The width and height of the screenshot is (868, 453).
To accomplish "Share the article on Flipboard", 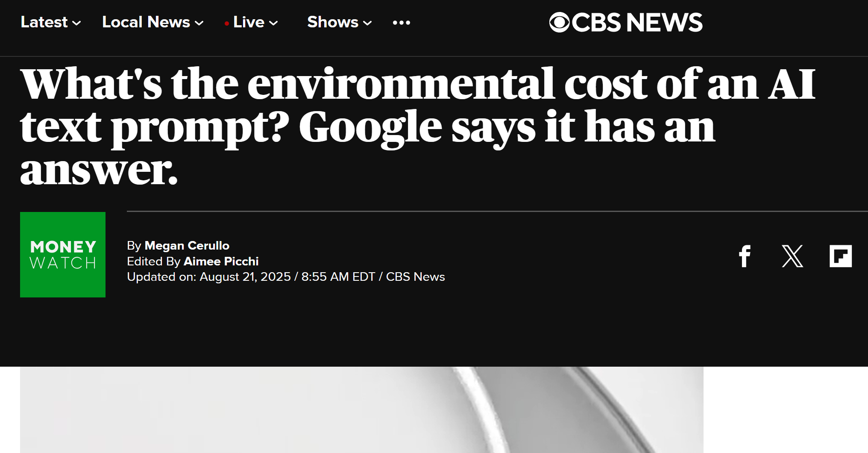I will pyautogui.click(x=840, y=256).
